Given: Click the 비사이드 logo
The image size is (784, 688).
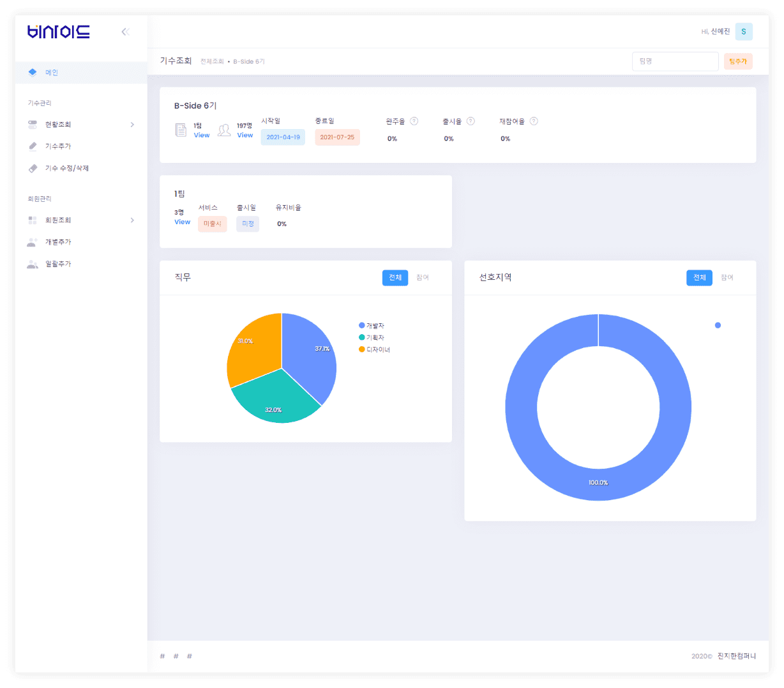Looking at the screenshot, I should [59, 31].
